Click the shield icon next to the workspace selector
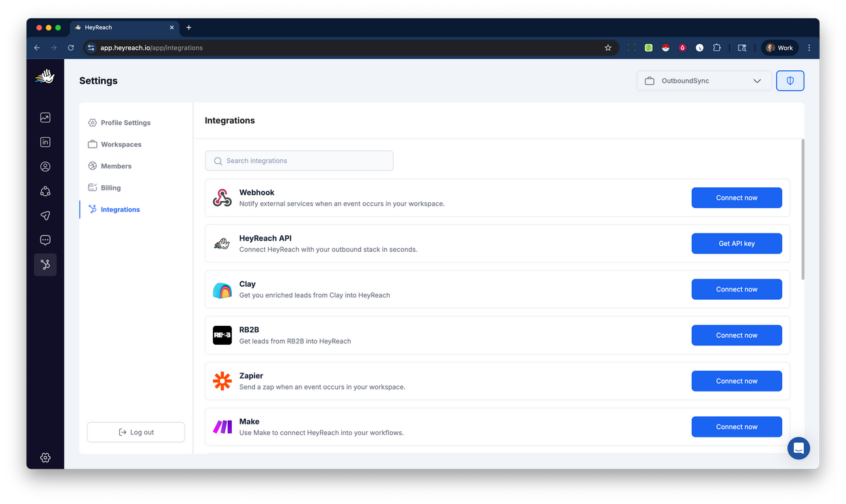 coord(790,80)
